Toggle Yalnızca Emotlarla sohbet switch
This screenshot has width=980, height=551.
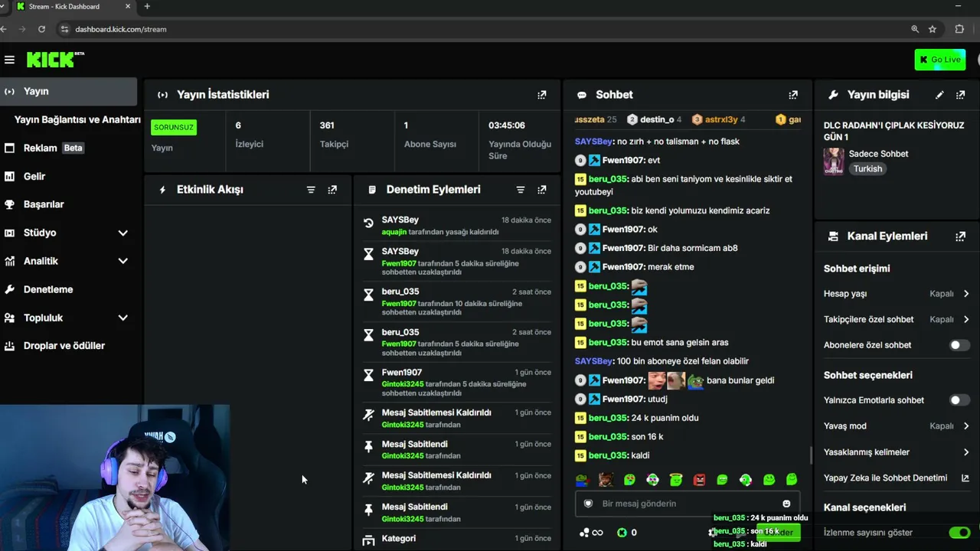pos(959,400)
